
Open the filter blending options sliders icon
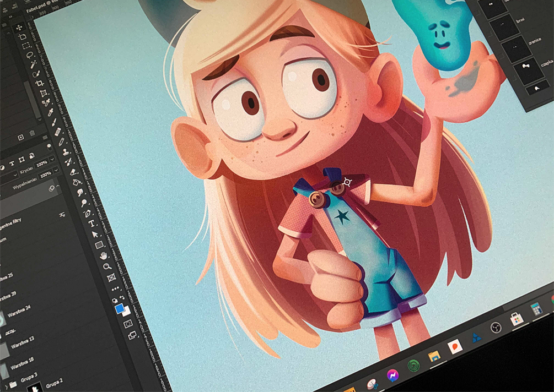(62, 215)
